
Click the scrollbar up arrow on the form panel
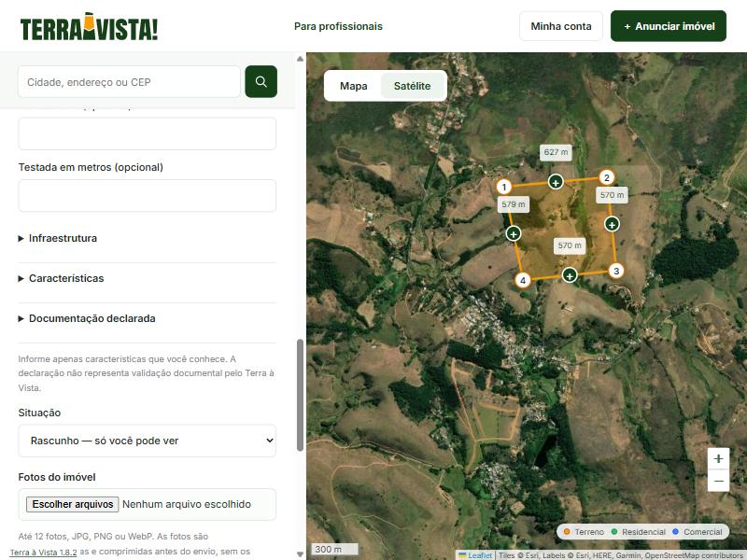[x=300, y=59]
